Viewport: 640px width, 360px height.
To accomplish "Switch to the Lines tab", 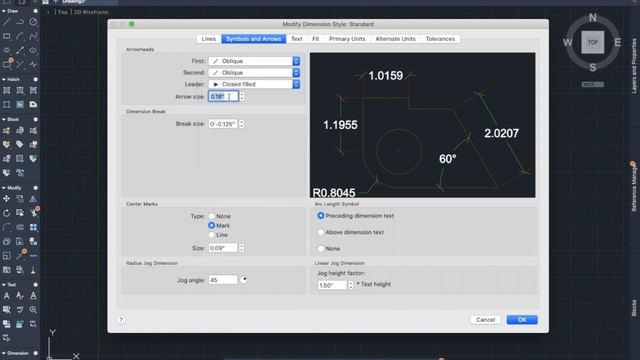I will 209,39.
